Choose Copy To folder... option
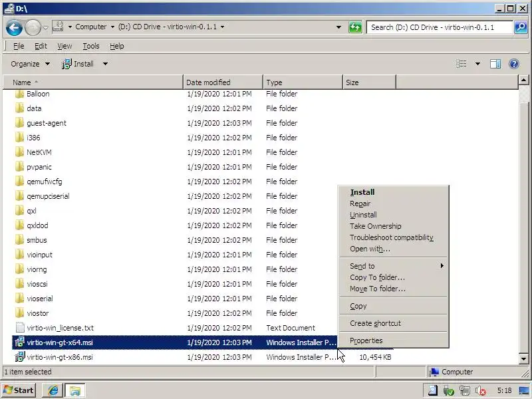The width and height of the screenshot is (532, 399). [394, 277]
